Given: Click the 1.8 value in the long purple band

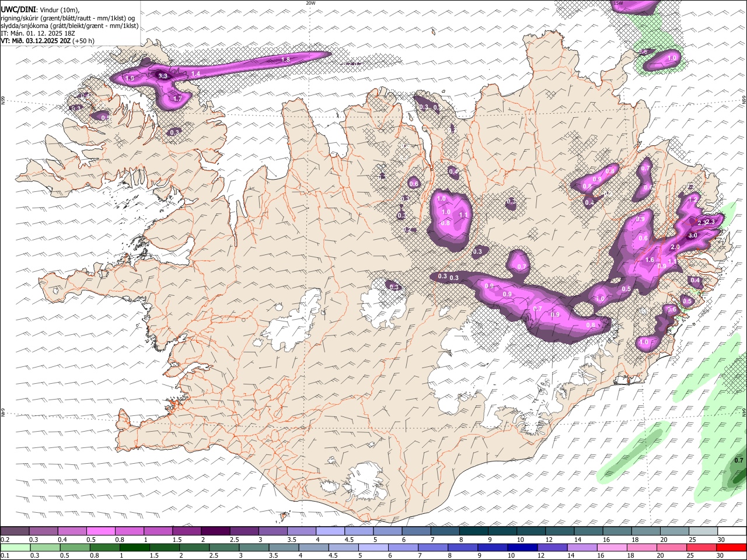Looking at the screenshot, I should click(285, 60).
